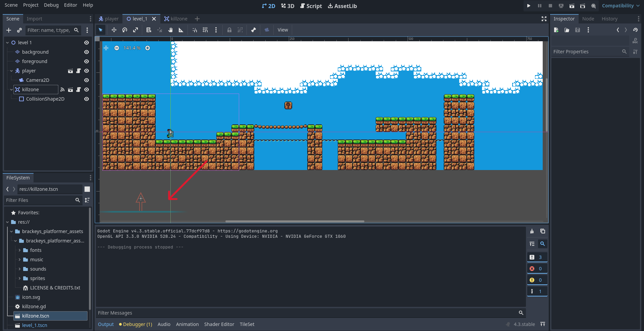Toggle distraction-free mode
Viewport: 644px width, 331px height.
coord(544,19)
